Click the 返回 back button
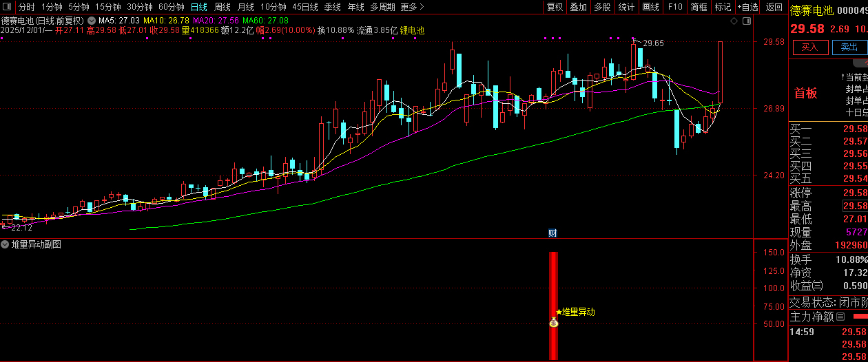Image resolution: width=868 pixels, height=362 pixels. [774, 7]
